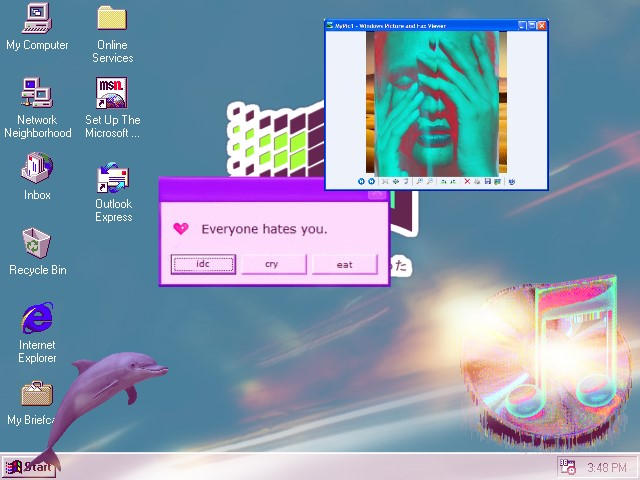The width and height of the screenshot is (640, 480).
Task: Choose the cry button in the dialog
Action: pyautogui.click(x=273, y=264)
